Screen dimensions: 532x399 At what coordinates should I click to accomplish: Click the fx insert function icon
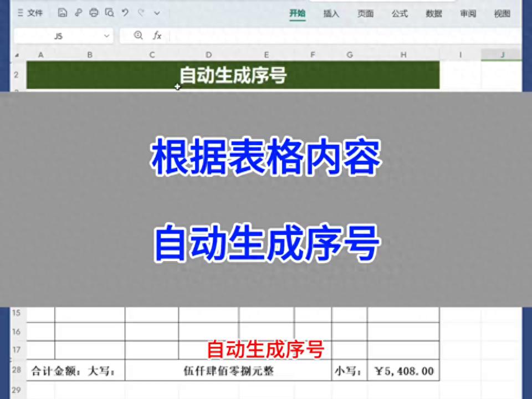[157, 35]
